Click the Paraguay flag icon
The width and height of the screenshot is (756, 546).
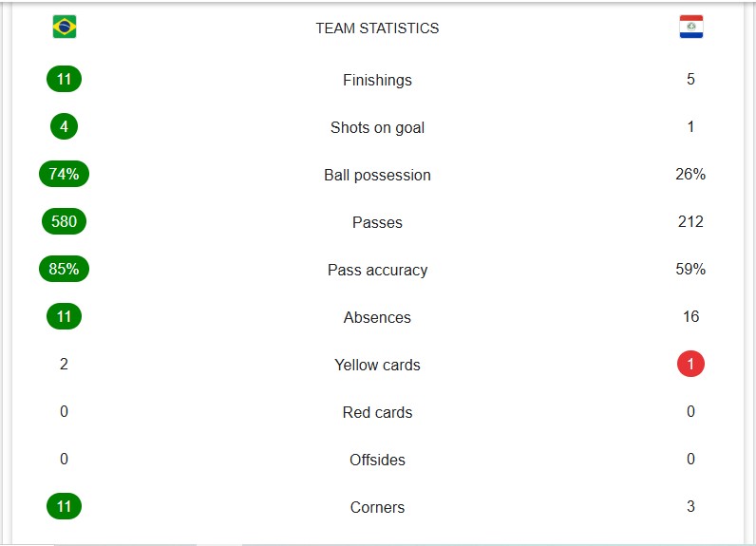pyautogui.click(x=690, y=27)
